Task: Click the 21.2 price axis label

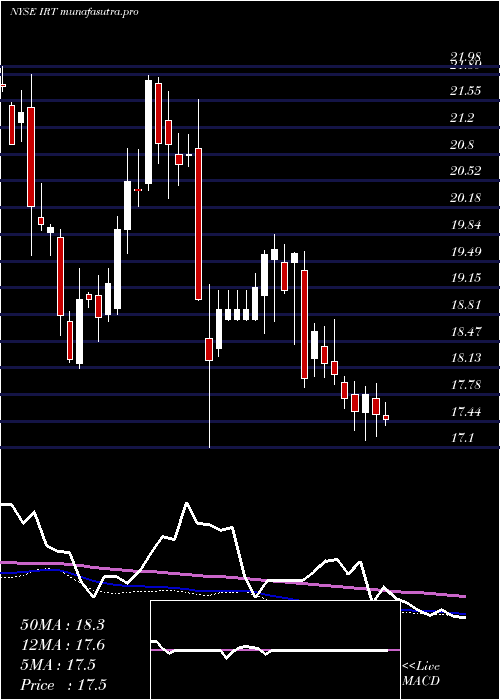Action: pyautogui.click(x=462, y=118)
